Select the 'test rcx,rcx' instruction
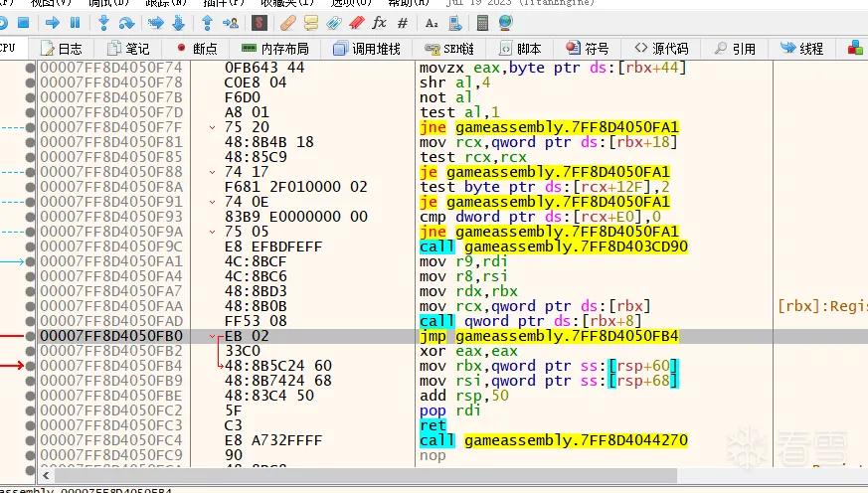The image size is (868, 493). point(472,157)
